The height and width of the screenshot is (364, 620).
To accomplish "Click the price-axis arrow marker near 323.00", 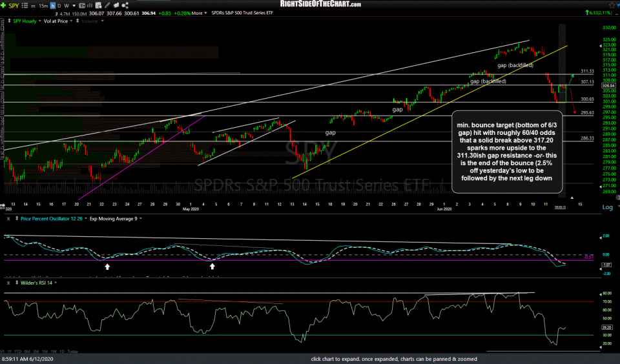I will point(601,46).
